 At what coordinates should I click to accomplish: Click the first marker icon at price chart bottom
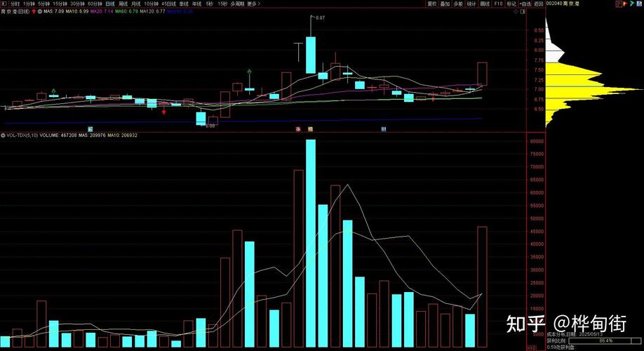click(90, 129)
